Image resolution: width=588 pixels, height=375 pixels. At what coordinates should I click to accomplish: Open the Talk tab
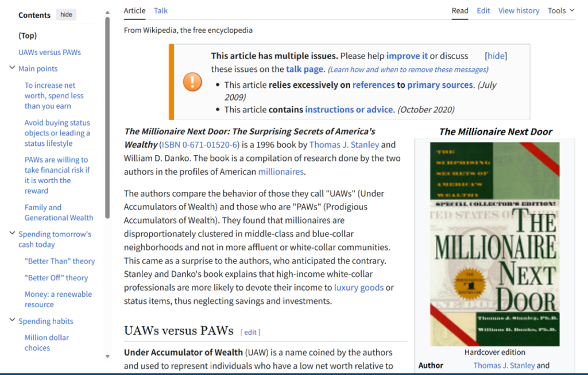pyautogui.click(x=161, y=10)
